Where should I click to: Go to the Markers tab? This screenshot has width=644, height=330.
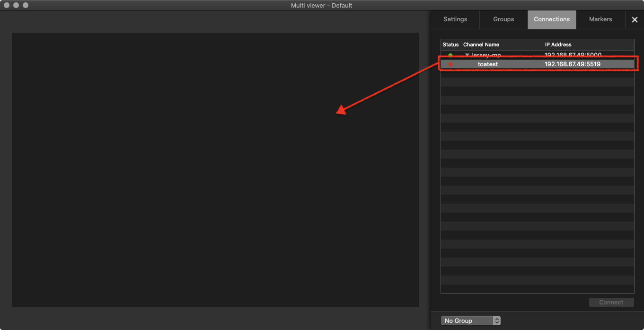point(600,19)
